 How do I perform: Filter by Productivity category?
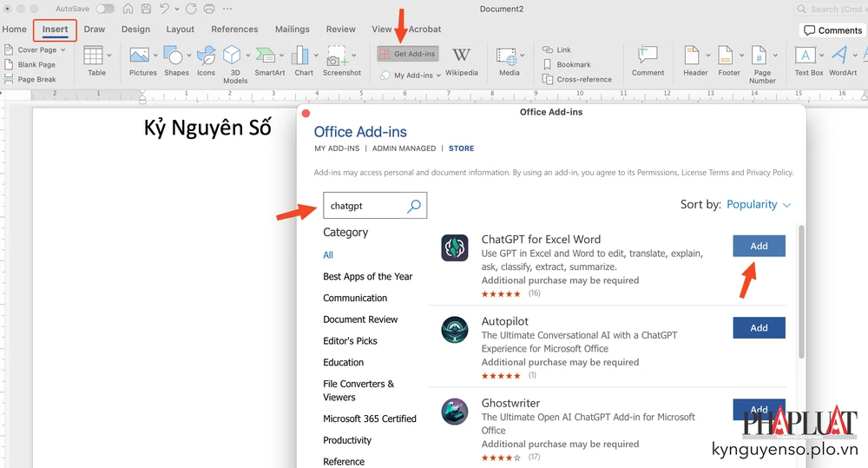click(347, 440)
